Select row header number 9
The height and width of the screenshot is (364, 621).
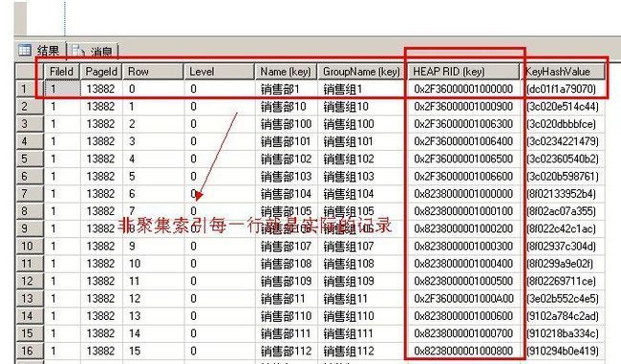(30, 228)
